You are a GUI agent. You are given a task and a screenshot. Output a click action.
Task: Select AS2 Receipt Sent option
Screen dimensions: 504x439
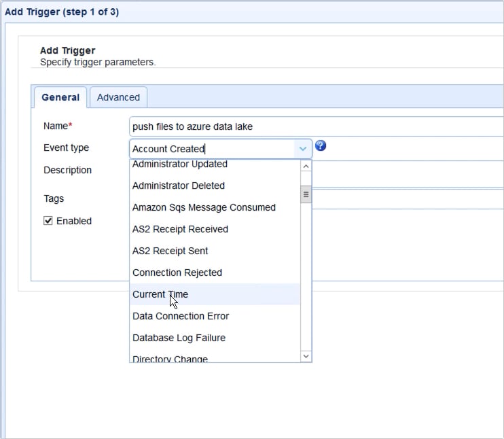click(170, 251)
